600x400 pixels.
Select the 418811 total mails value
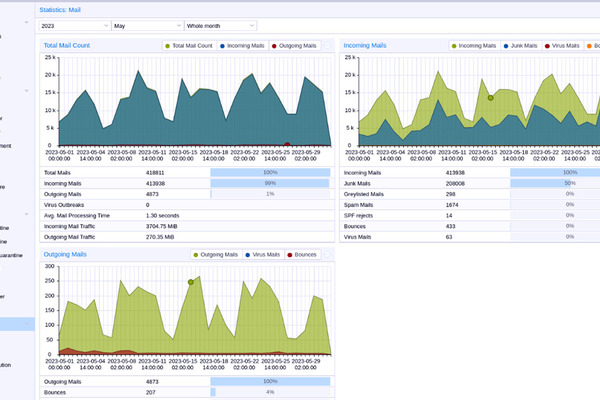(x=155, y=173)
